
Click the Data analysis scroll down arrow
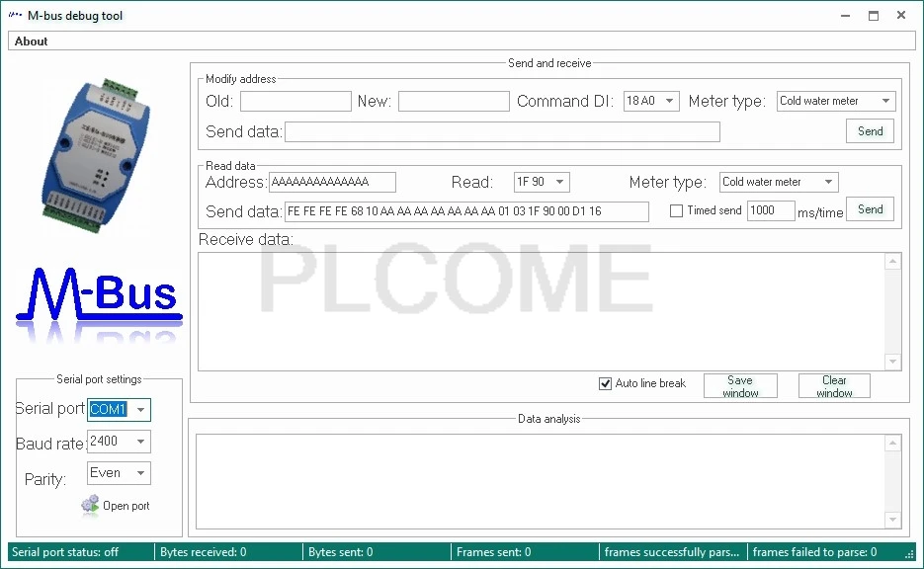pyautogui.click(x=892, y=520)
